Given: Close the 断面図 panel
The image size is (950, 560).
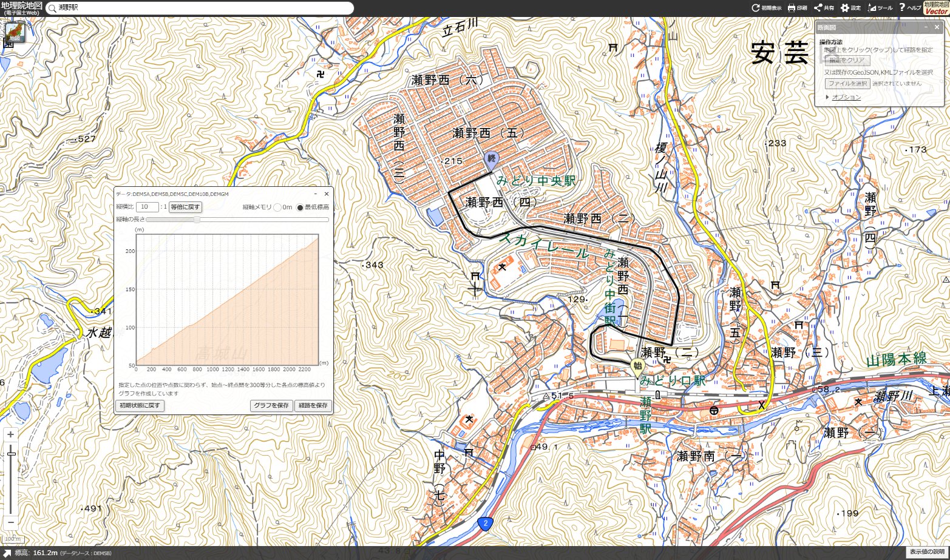Looking at the screenshot, I should tap(937, 27).
